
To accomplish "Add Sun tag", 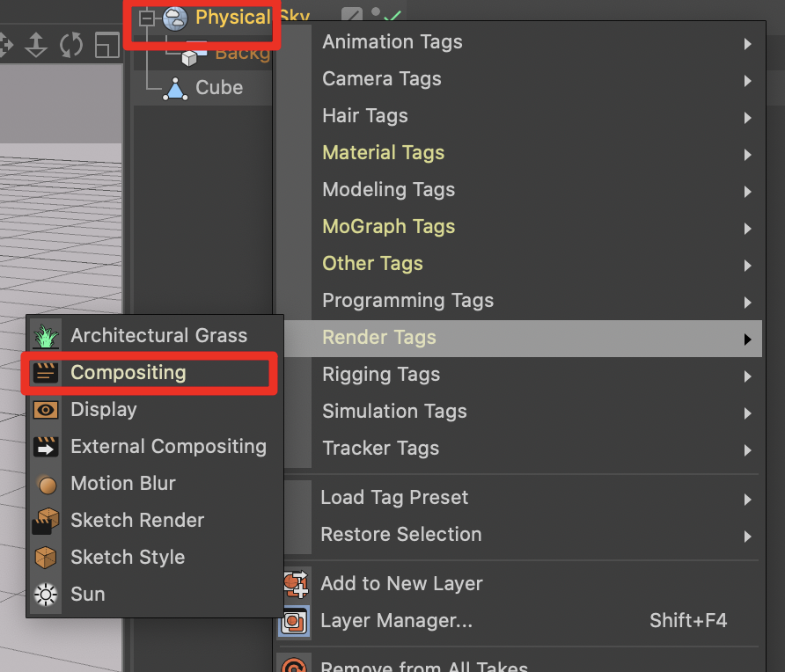I will coord(155,595).
